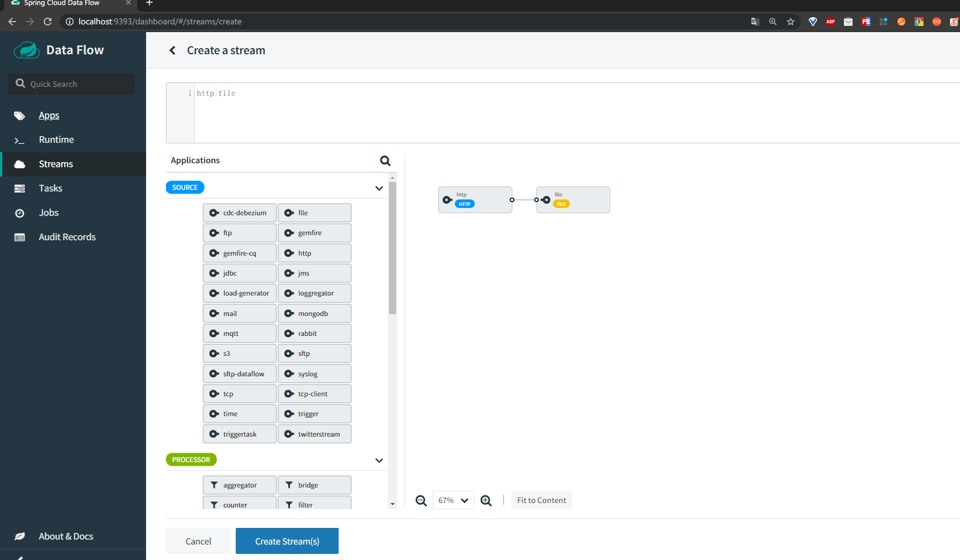Click the Spring Data Flow leaf logo
Screen dimensions: 960x560
[26, 50]
